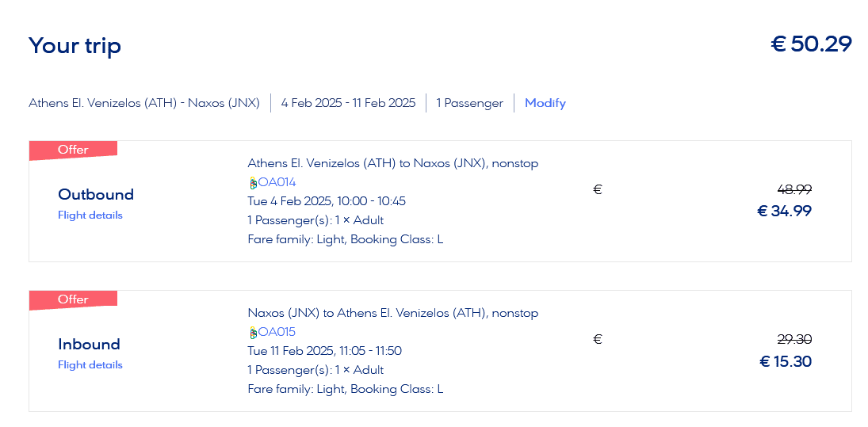The width and height of the screenshot is (868, 427).
Task: Open Flight details for the Inbound flight
Action: pos(90,365)
